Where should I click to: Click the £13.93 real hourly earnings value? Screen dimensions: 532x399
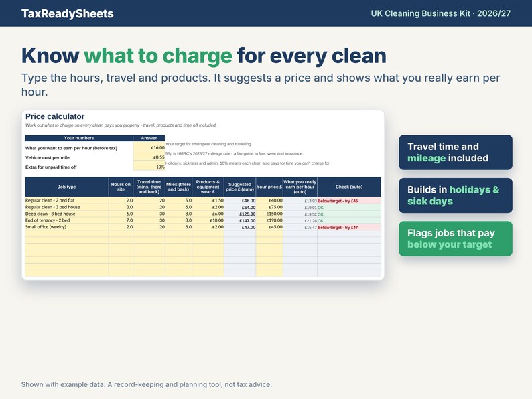(300, 201)
